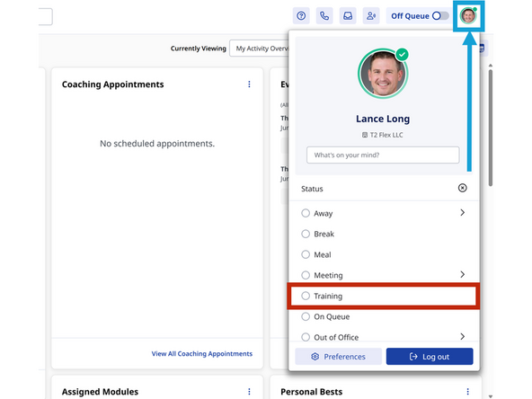This screenshot has width=532, height=399.
Task: Expand the Out of Office submenu chevron
Action: (x=462, y=336)
